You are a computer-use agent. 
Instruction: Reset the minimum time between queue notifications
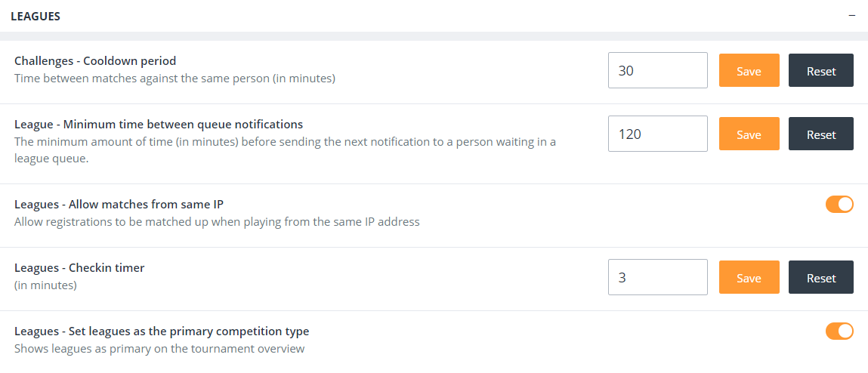[821, 134]
